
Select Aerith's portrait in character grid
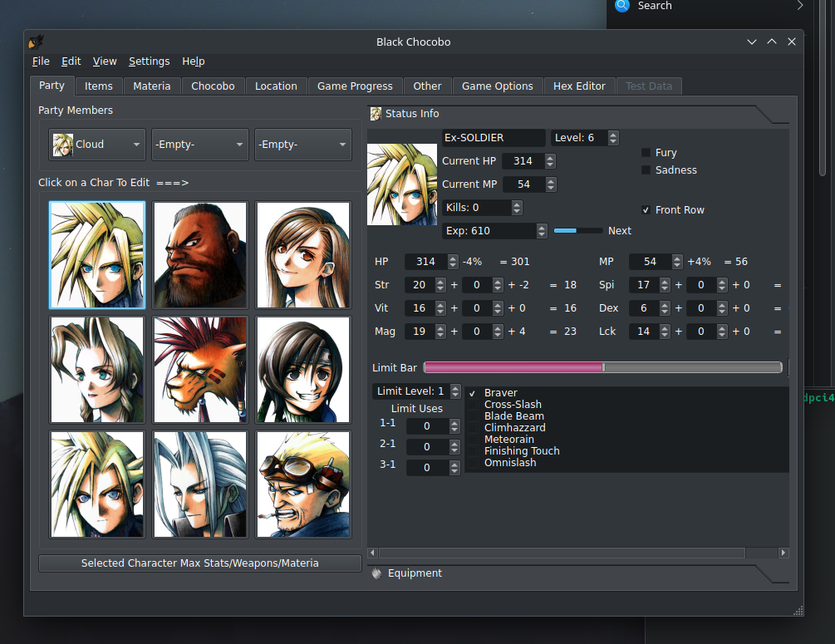click(x=97, y=370)
